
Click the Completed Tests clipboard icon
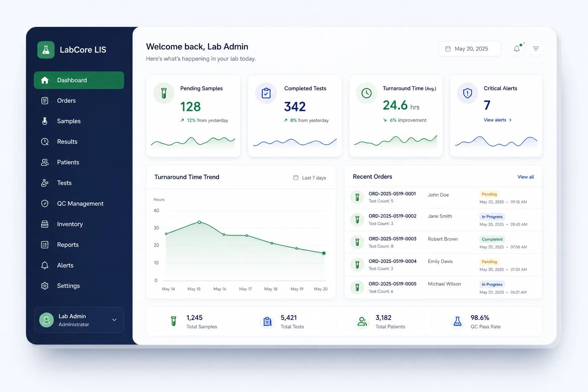click(x=266, y=93)
